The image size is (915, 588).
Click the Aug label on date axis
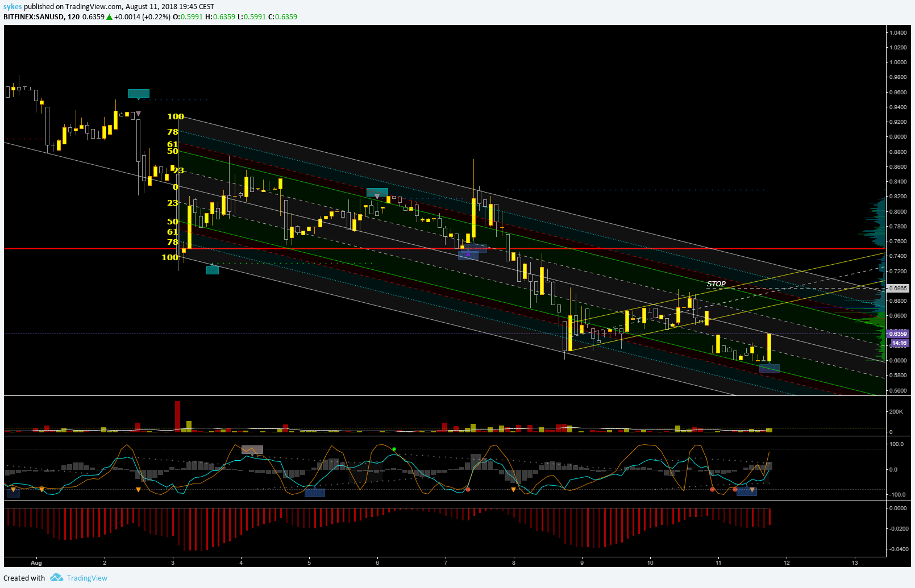click(36, 563)
